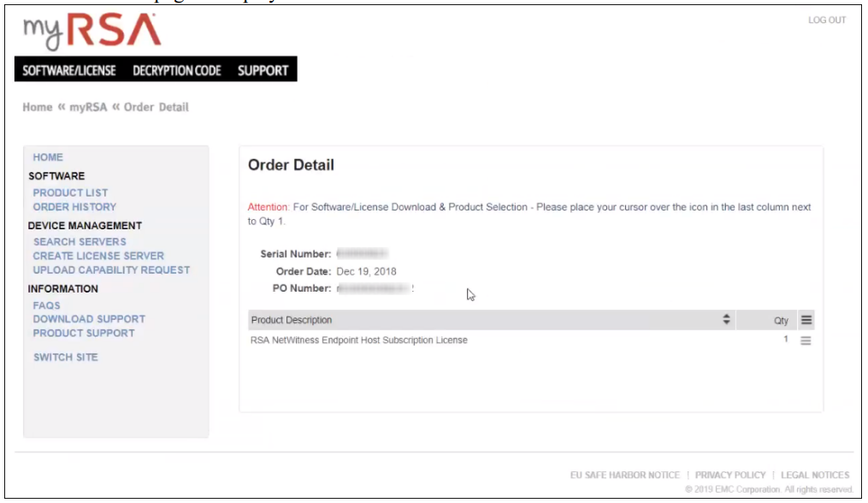Click the red Attention notice text

point(268,207)
